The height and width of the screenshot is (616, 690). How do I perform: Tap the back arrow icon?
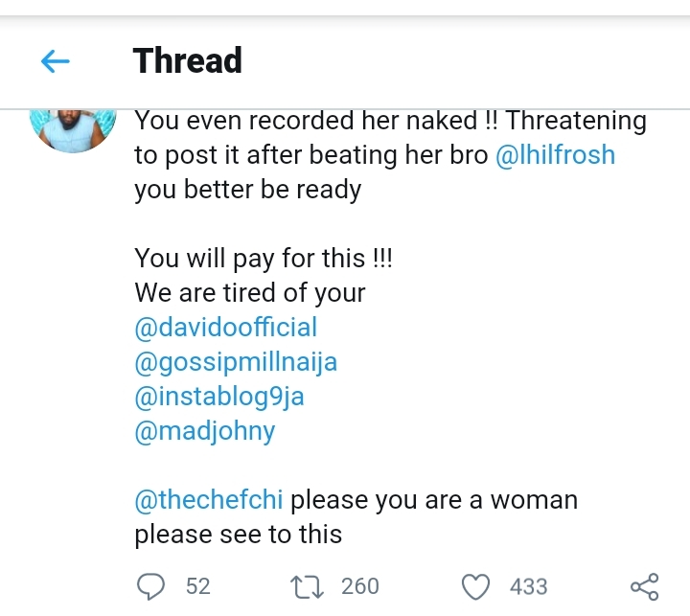(55, 61)
